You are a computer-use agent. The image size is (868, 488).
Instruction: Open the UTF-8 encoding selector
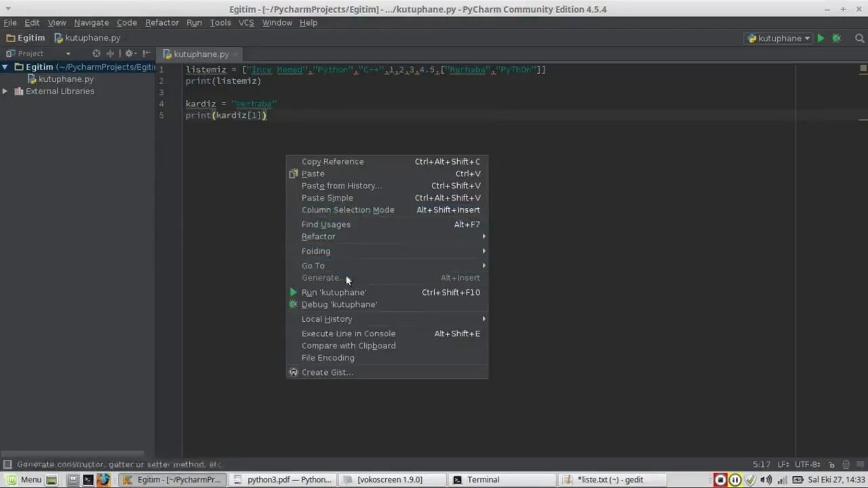coord(808,464)
